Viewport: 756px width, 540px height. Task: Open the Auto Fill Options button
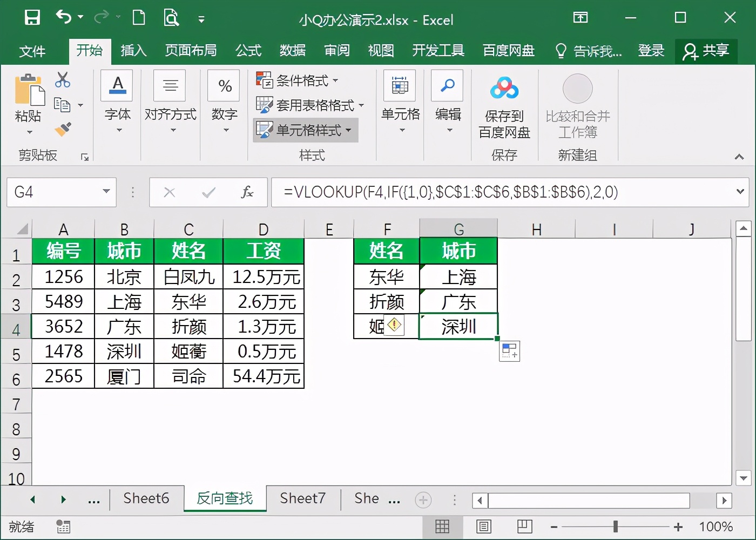[x=510, y=351]
